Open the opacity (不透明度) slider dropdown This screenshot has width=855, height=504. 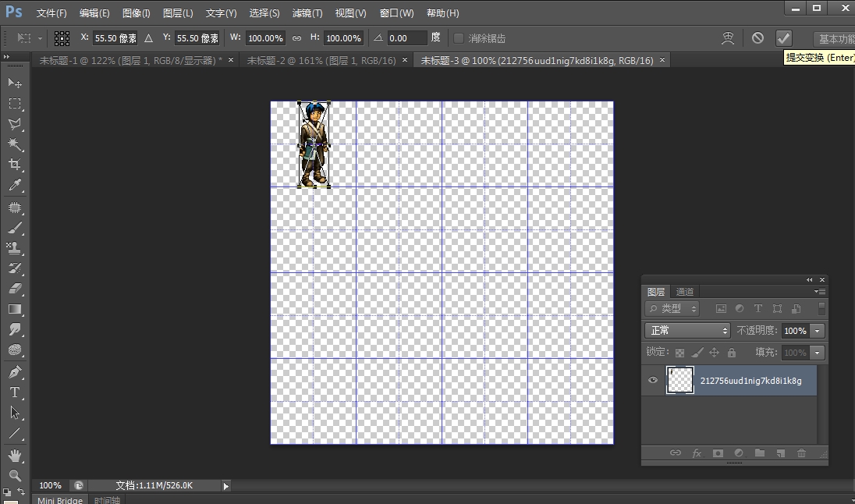817,331
